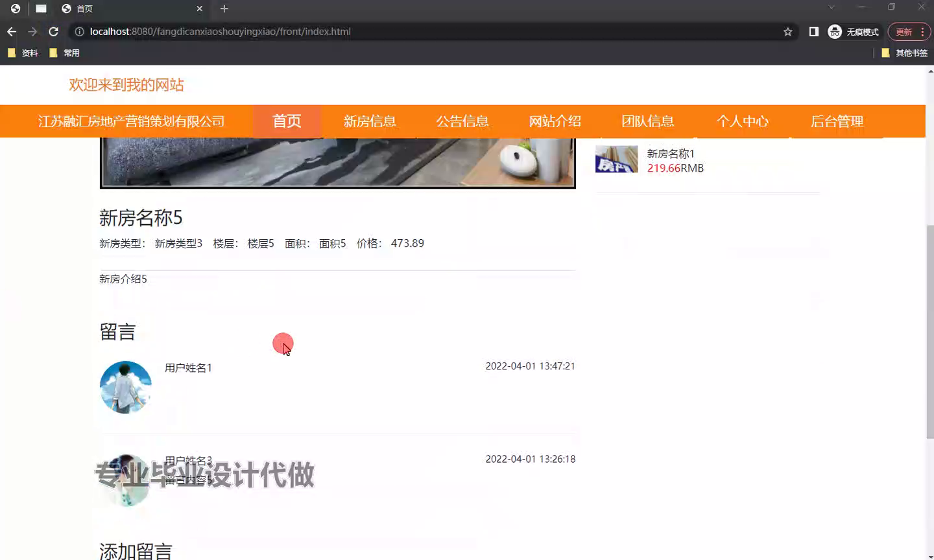Reload the page with the refresh icon
Screen dimensions: 934x560
(54, 32)
